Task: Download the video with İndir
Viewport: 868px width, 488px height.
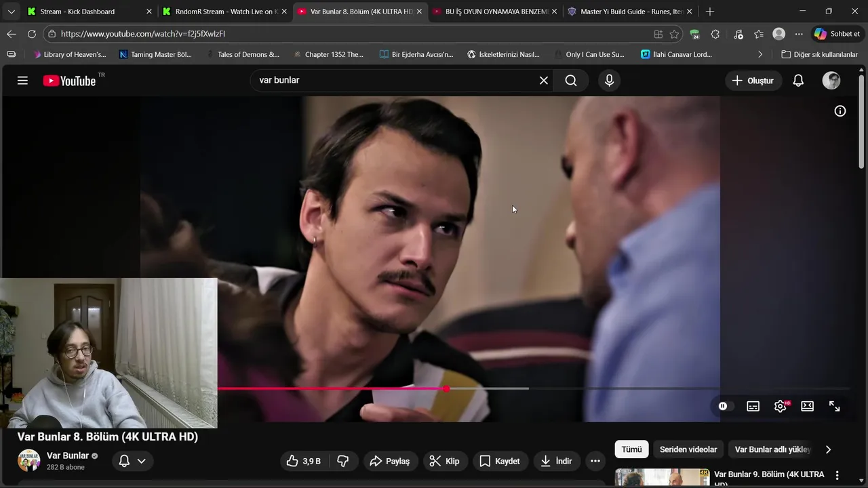Action: [x=556, y=461]
